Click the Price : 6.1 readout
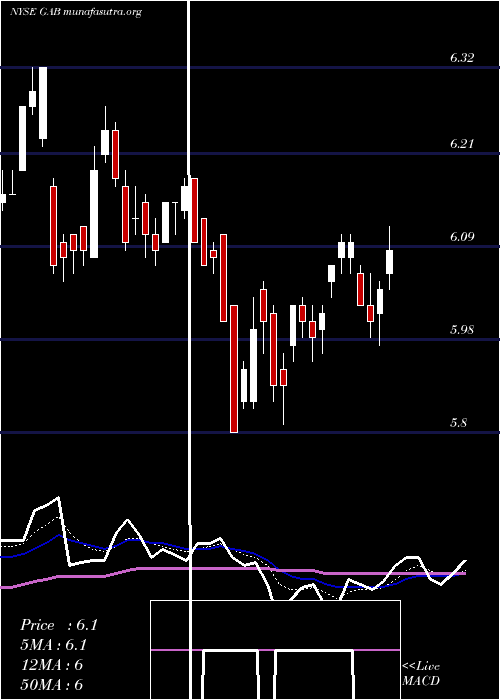This screenshot has width=500, height=700. pos(58,625)
